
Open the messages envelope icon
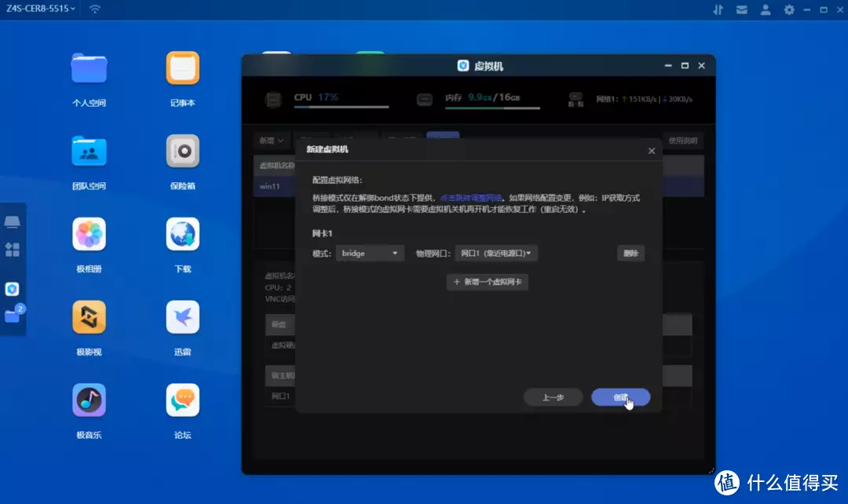click(x=741, y=9)
